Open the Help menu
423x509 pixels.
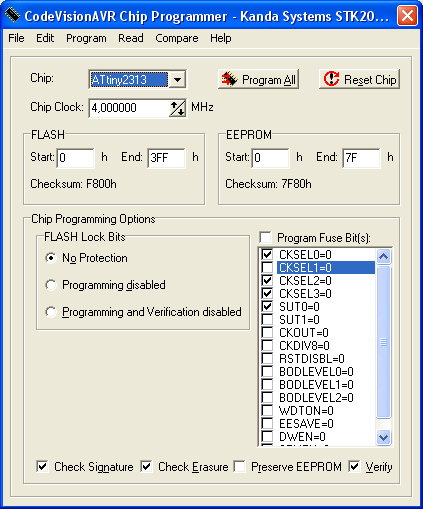(x=220, y=38)
